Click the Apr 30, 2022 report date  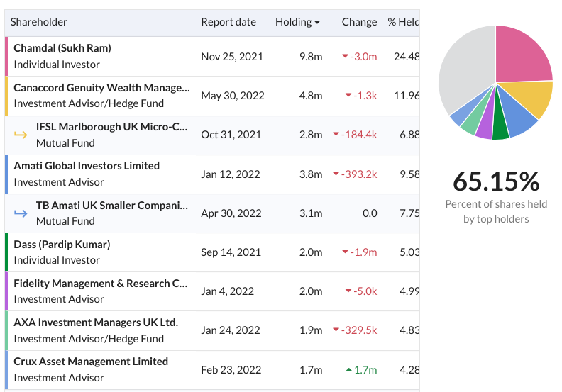click(x=231, y=213)
